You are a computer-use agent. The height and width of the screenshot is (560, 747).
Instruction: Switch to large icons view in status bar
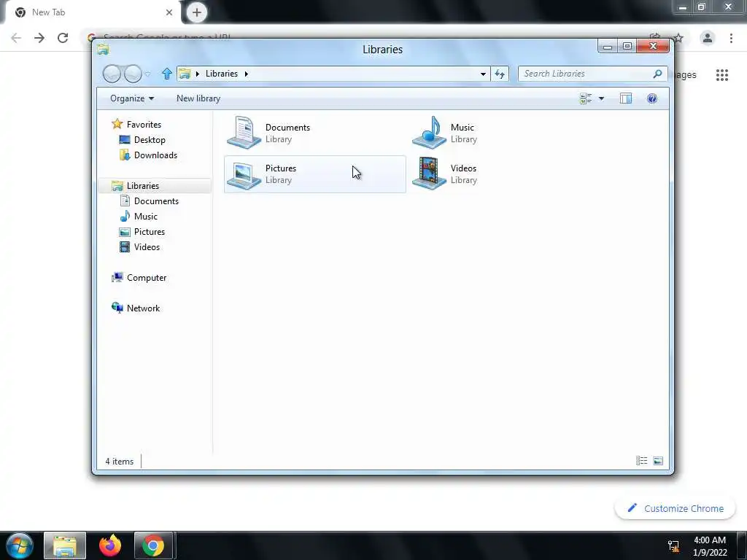click(658, 461)
